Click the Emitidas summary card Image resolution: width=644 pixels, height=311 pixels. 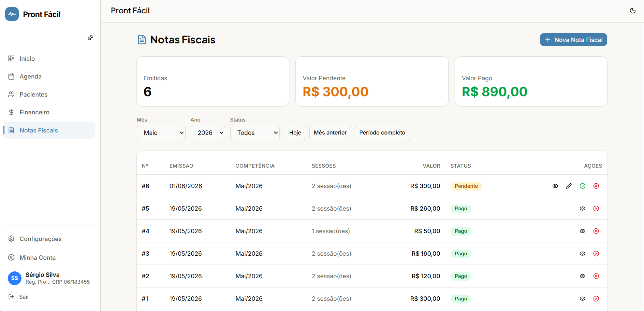click(x=213, y=82)
